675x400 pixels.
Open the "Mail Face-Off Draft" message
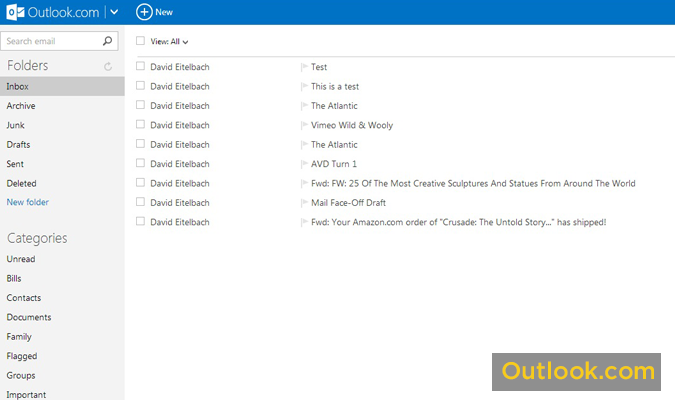(x=348, y=203)
